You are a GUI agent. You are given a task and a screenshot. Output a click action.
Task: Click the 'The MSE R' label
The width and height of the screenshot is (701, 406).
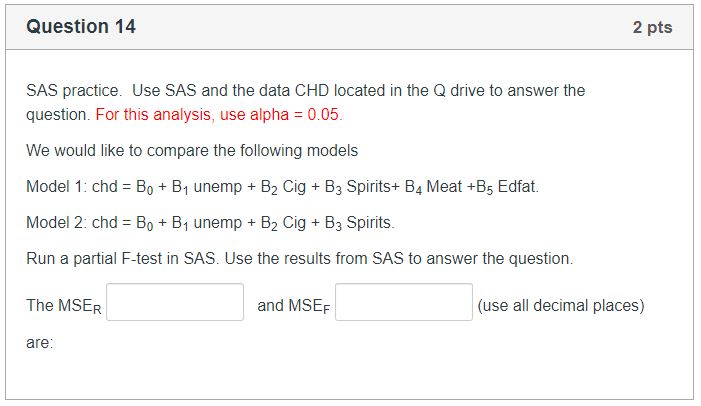(64, 306)
